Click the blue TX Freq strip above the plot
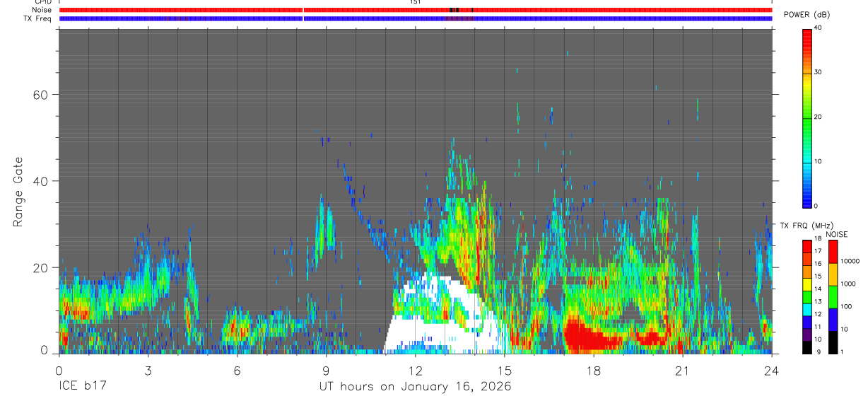868x401 pixels. (416, 18)
